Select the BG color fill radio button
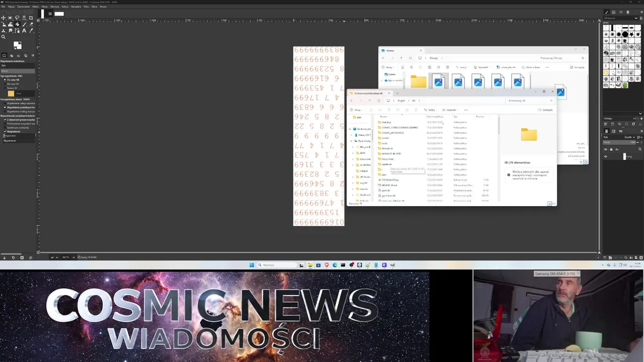644x362 pixels. pyautogui.click(x=5, y=84)
